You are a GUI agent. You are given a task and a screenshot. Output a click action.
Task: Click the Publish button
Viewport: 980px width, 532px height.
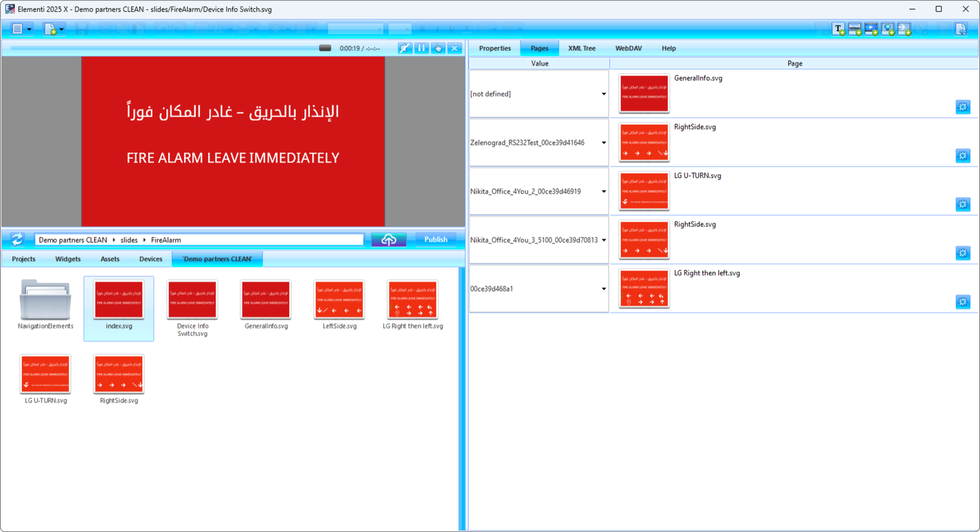pyautogui.click(x=435, y=239)
